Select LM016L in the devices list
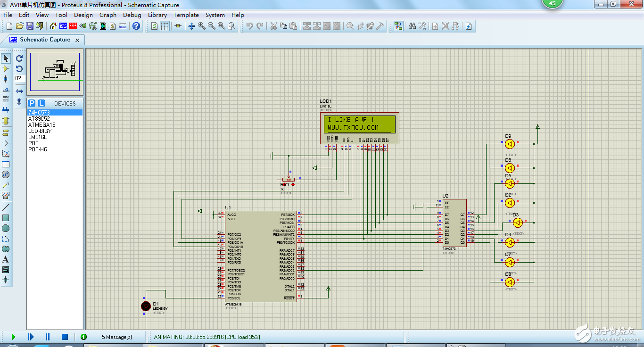This screenshot has height=347, width=644. click(x=55, y=137)
